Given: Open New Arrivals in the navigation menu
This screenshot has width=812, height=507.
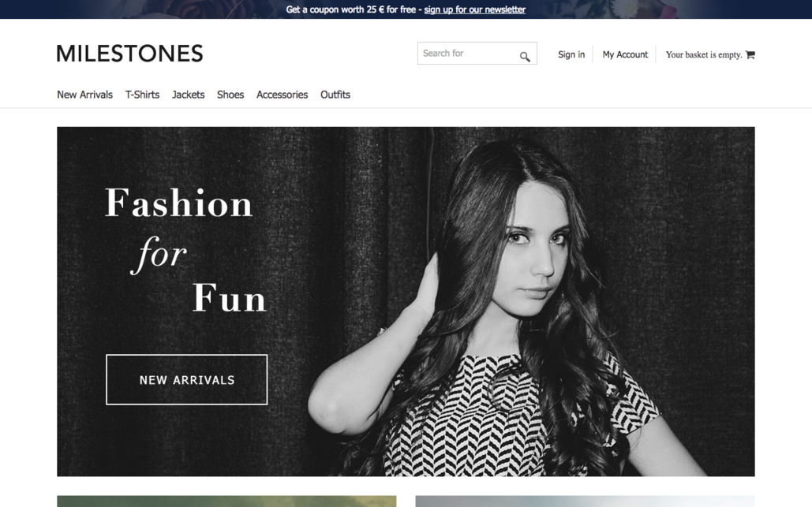Looking at the screenshot, I should click(x=84, y=95).
